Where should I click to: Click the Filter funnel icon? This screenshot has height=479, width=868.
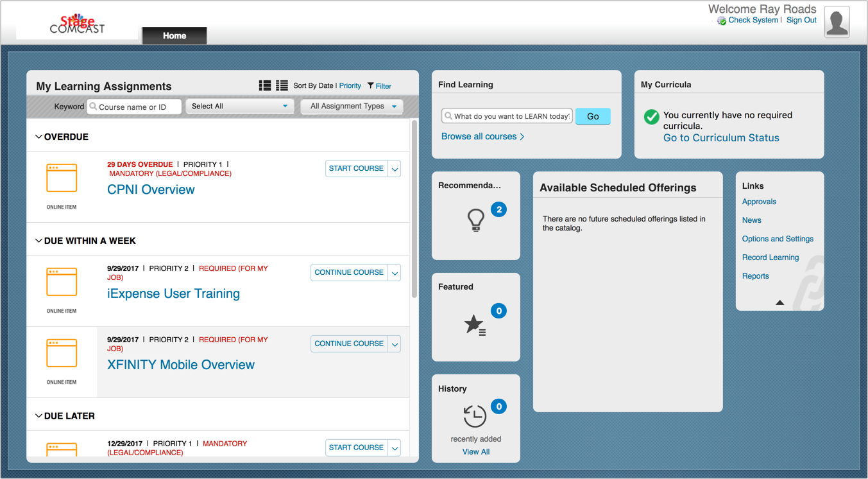(371, 85)
